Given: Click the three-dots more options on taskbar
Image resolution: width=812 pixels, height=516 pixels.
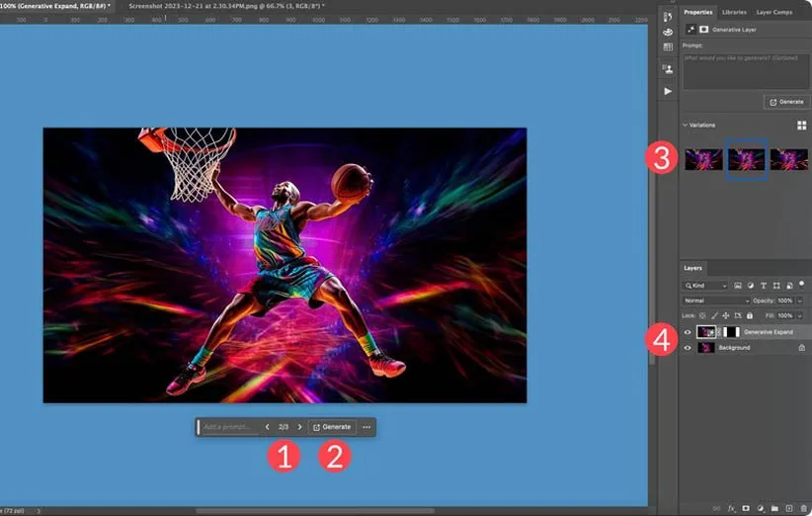Looking at the screenshot, I should pos(365,427).
